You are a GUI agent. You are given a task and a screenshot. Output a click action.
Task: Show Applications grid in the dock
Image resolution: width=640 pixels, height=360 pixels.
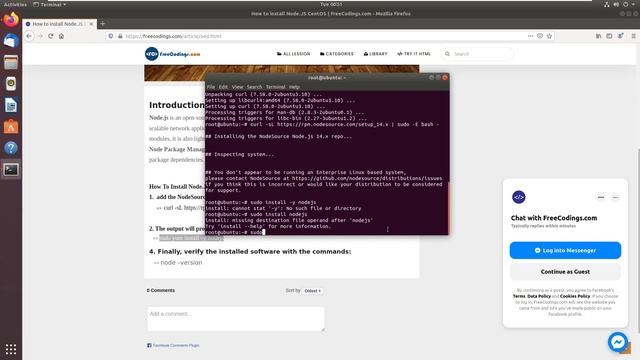tap(11, 349)
